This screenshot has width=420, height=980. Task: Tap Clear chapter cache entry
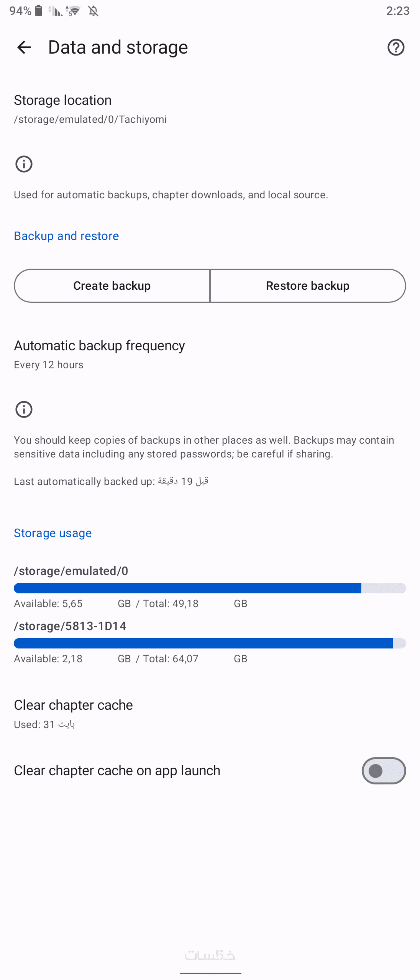tap(74, 714)
